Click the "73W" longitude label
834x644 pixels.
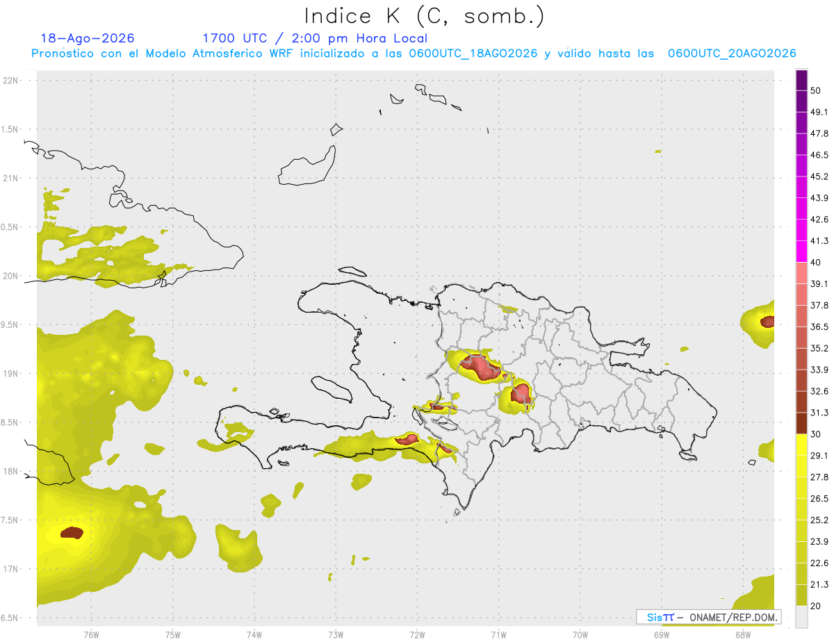(336, 634)
